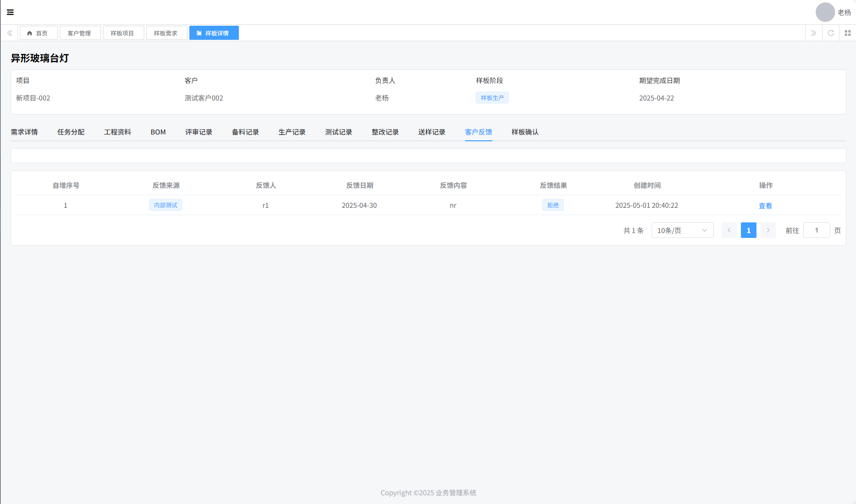This screenshot has width=856, height=504.
Task: Open the 10条/页 page size dropdown
Action: (682, 230)
